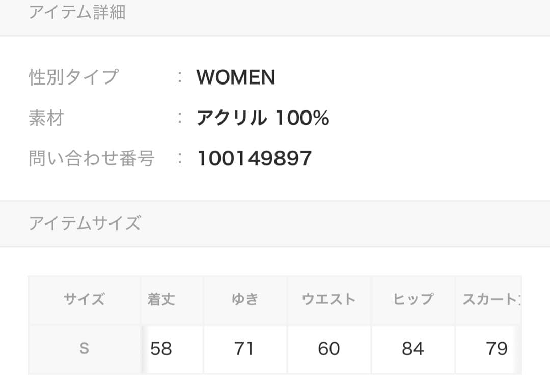Click the アイテム詳細 section header
The width and height of the screenshot is (550, 392).
[77, 12]
